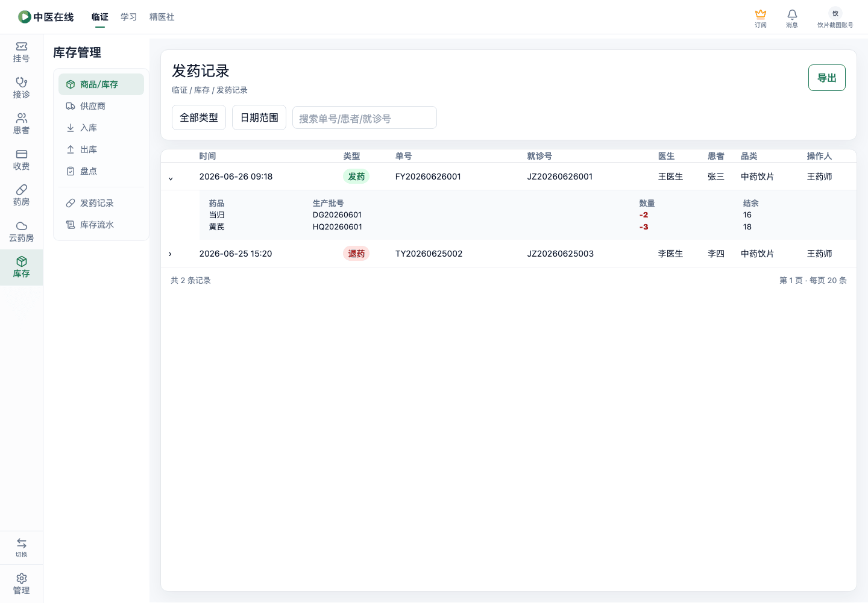Click visit number JZ20260625003

tap(561, 254)
